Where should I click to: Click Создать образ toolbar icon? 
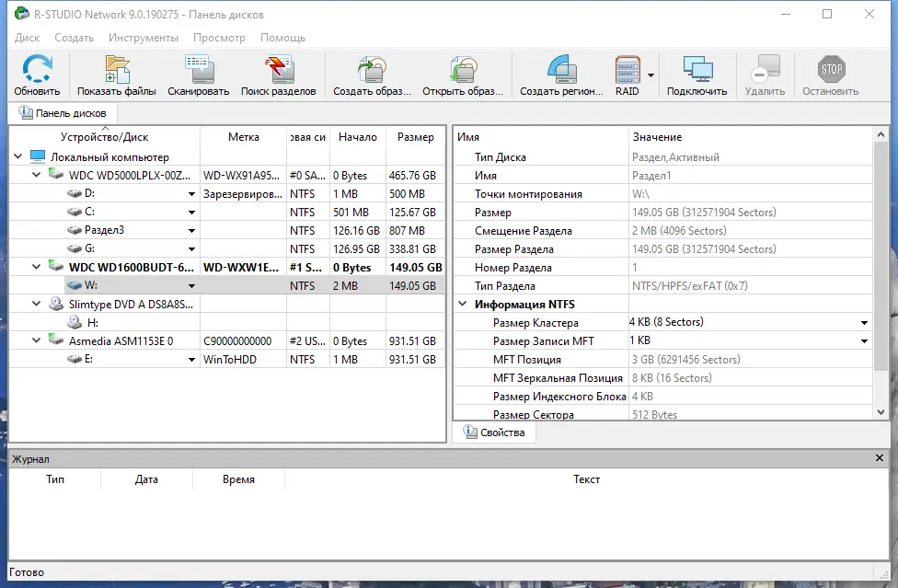(x=373, y=69)
